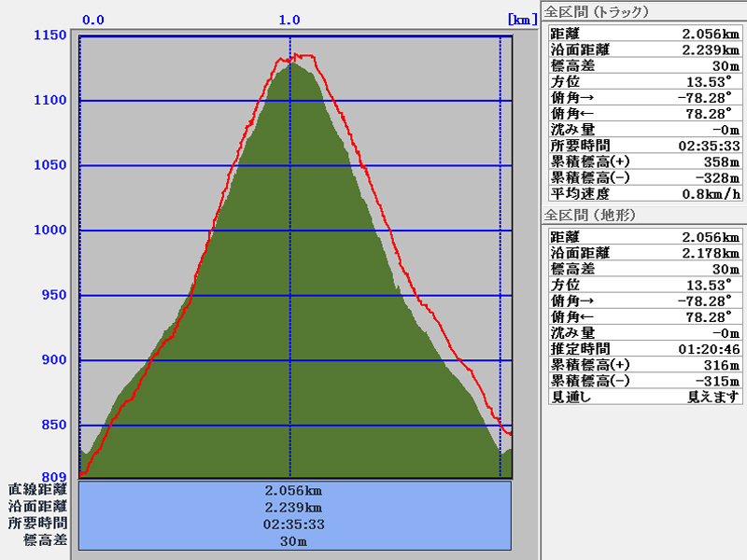
Task: Click the terrain 沿面距離 value 2.178km
Action: coord(712,253)
